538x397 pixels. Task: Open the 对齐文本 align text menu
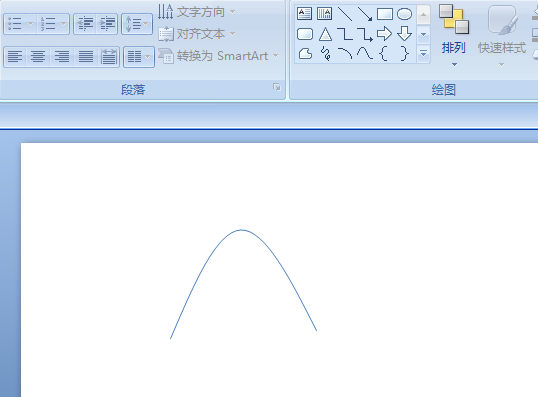click(197, 34)
